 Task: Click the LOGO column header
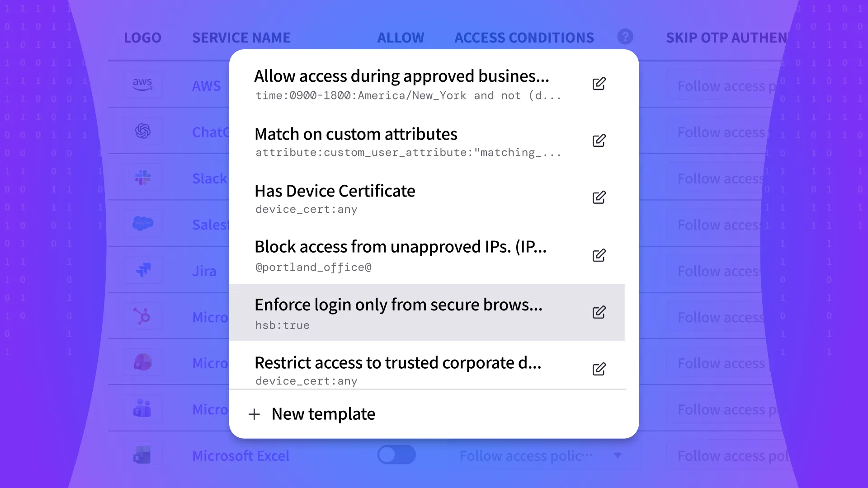coord(142,38)
